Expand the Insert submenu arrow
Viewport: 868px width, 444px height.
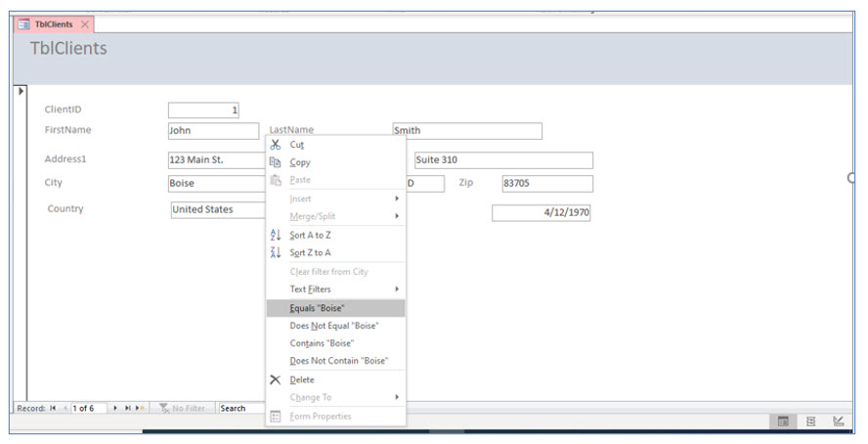397,199
